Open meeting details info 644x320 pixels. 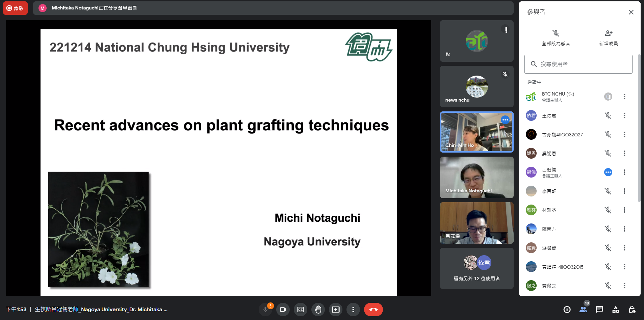(x=567, y=309)
